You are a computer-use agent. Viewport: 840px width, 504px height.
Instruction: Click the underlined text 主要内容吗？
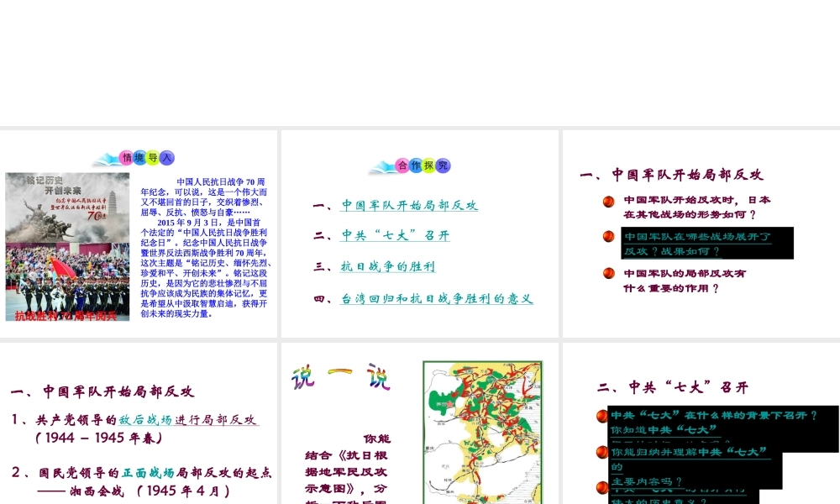click(x=647, y=481)
